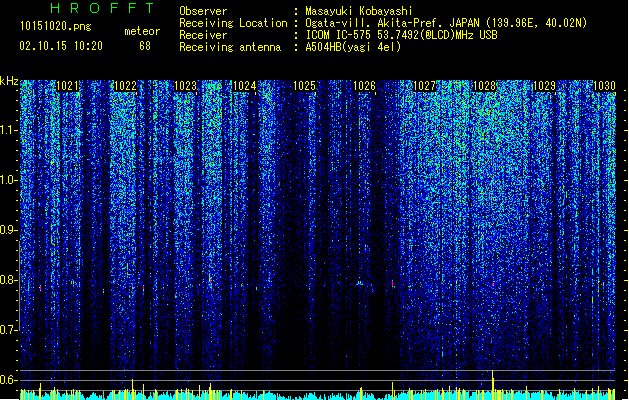629x400 pixels.
Task: Click the Receiver label
Action: [203, 35]
